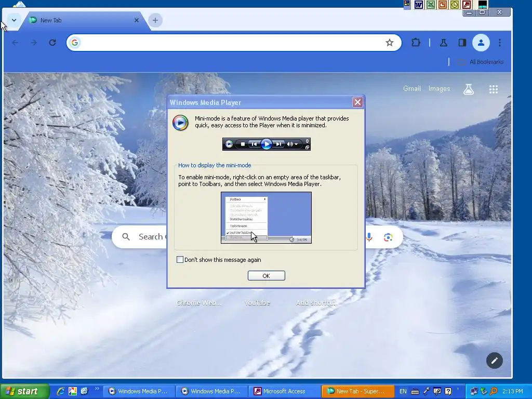
Task: Open the Extensions puzzle icon
Action: pos(416,43)
